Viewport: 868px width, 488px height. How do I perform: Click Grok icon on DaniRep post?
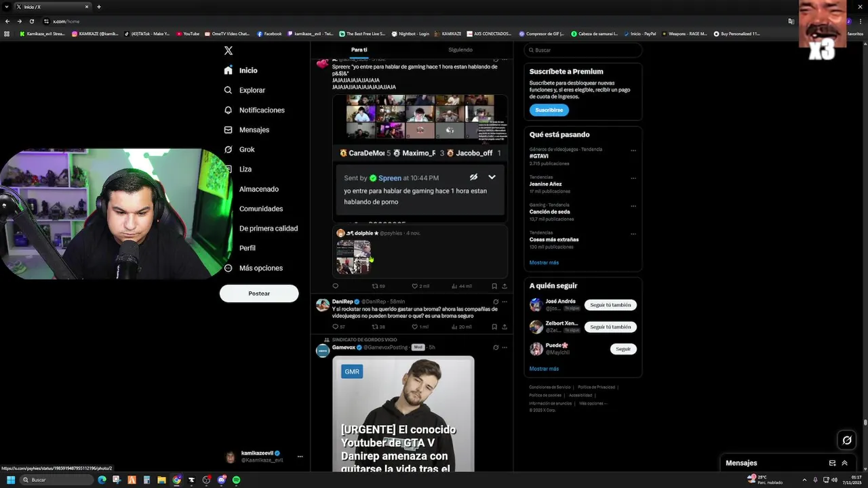click(496, 302)
